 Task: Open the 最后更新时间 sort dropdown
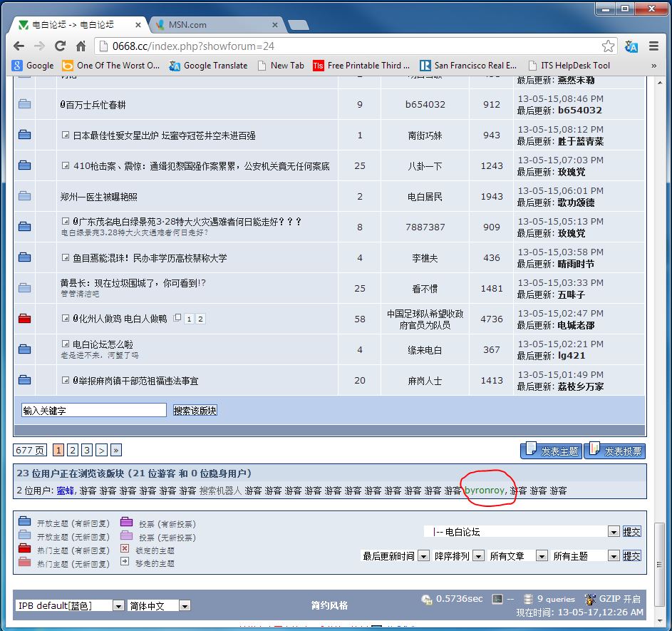(423, 556)
